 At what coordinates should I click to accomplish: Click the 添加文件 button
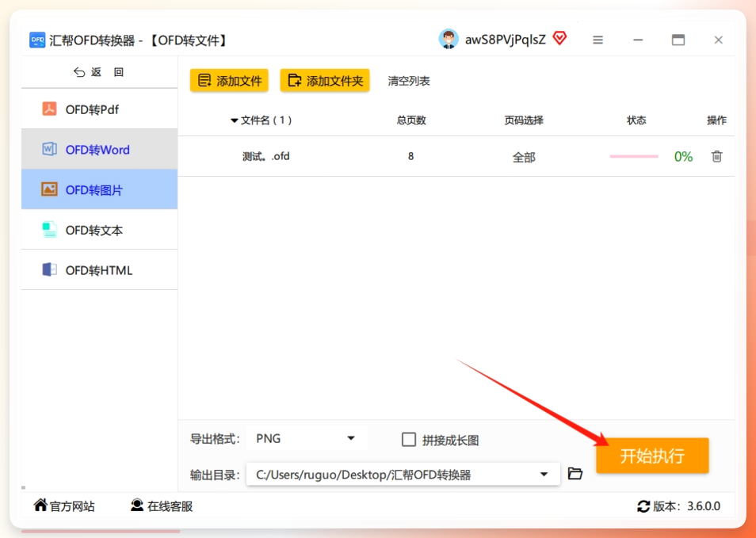[229, 80]
